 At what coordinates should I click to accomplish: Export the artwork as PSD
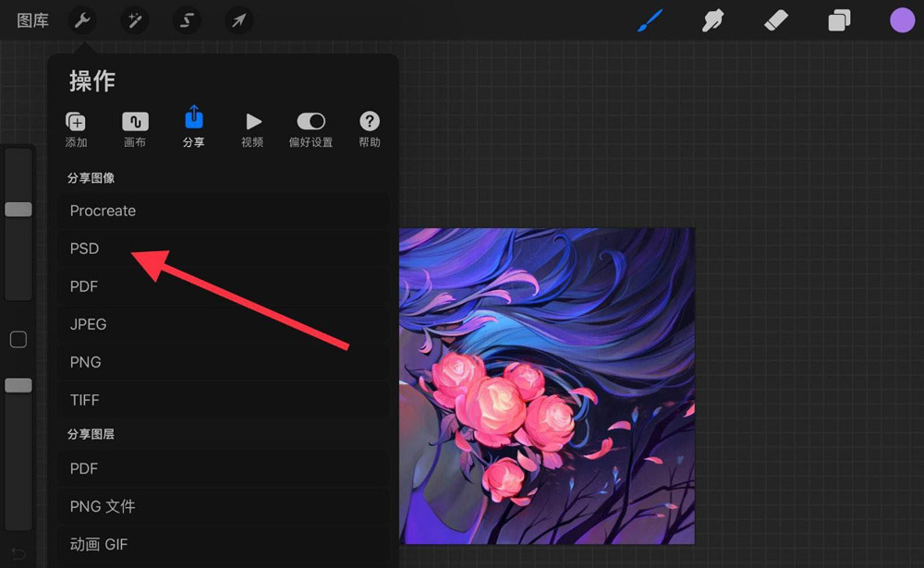point(84,248)
